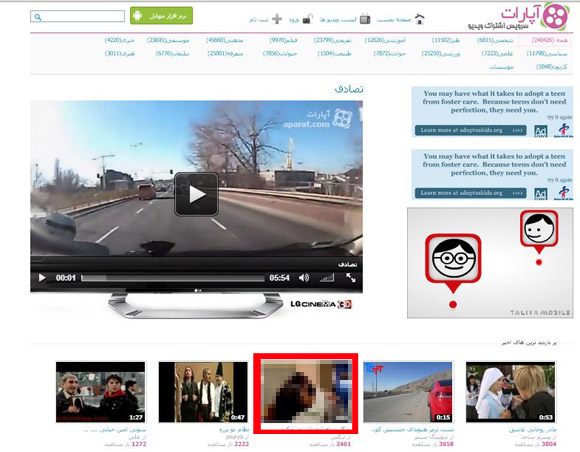Click the TV icon for the video list
580x452 pixels.
click(x=365, y=19)
